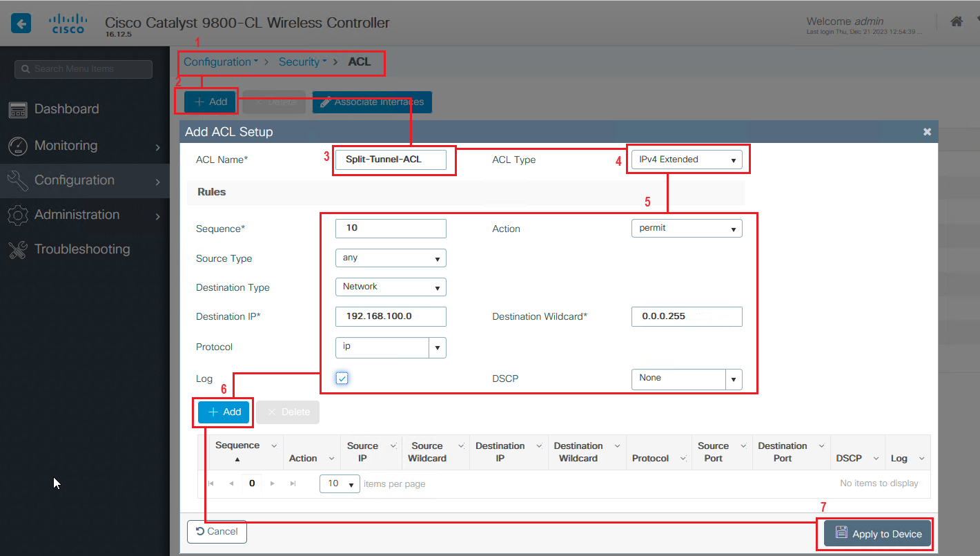Open the Protocol combo box arrow

tap(438, 347)
